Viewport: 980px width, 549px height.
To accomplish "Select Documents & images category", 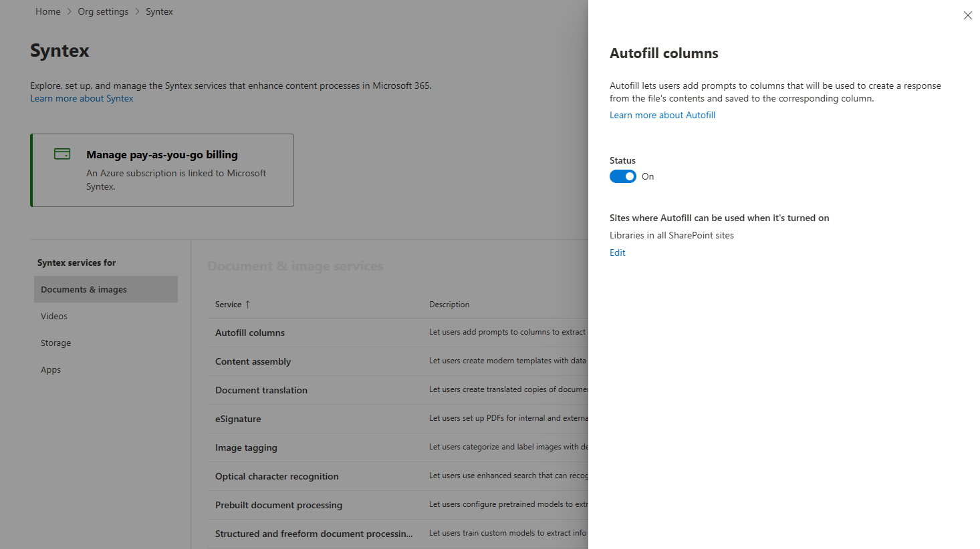I will coord(84,289).
